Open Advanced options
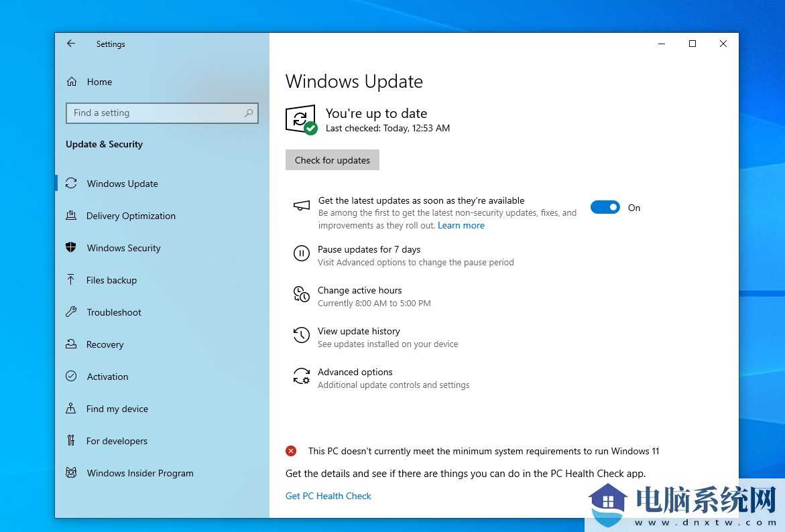This screenshot has height=532, width=785. [355, 372]
